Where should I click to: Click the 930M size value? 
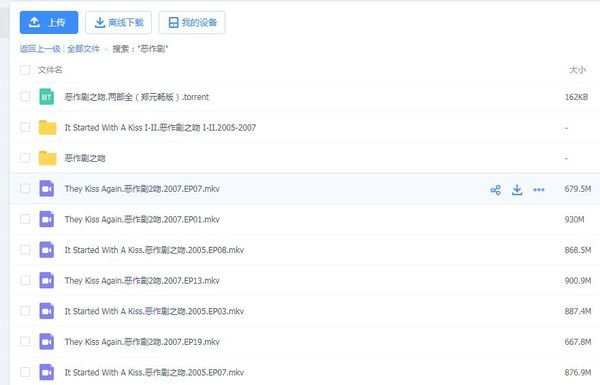click(x=574, y=220)
